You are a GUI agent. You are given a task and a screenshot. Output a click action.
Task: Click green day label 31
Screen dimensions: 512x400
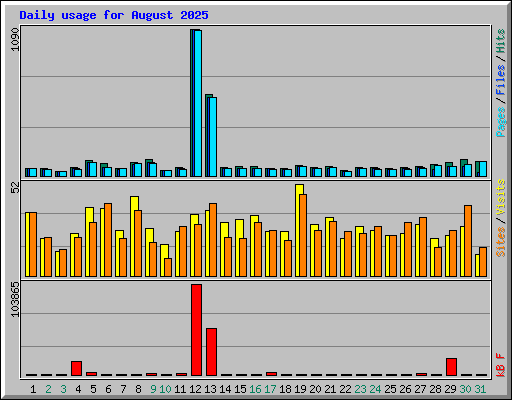point(480,389)
